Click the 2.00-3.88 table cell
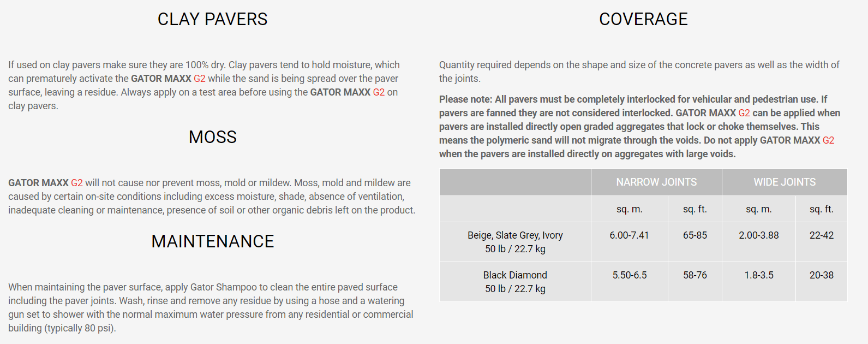 coord(758,235)
